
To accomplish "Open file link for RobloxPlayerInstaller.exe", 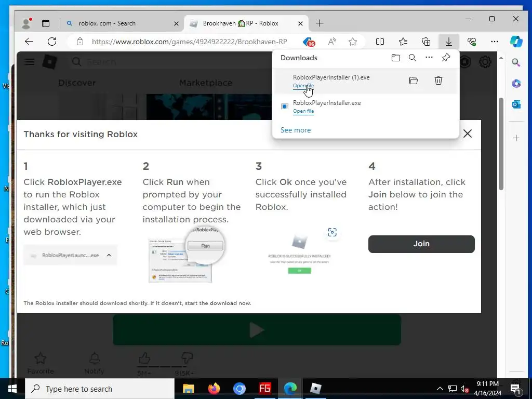I will tap(303, 111).
